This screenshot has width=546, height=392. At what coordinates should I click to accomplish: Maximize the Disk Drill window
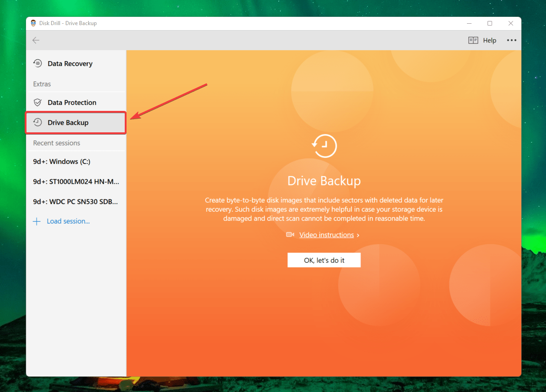pyautogui.click(x=490, y=23)
